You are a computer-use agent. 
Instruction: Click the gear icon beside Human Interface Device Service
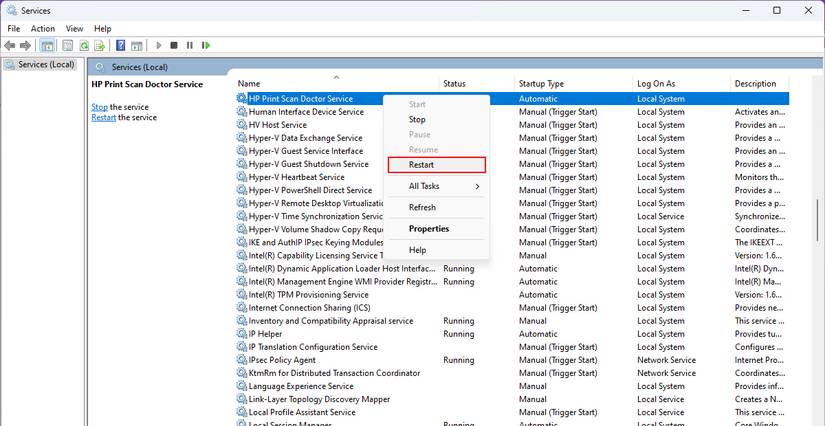[x=242, y=111]
